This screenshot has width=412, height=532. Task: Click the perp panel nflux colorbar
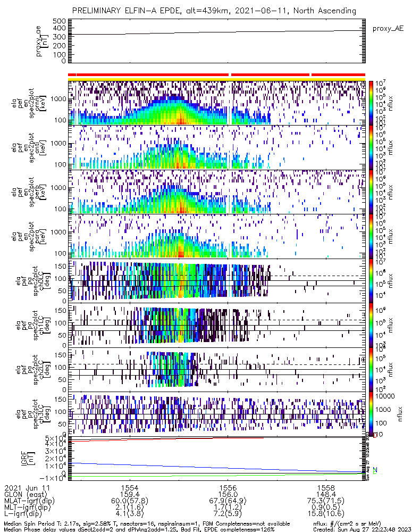tap(371, 192)
